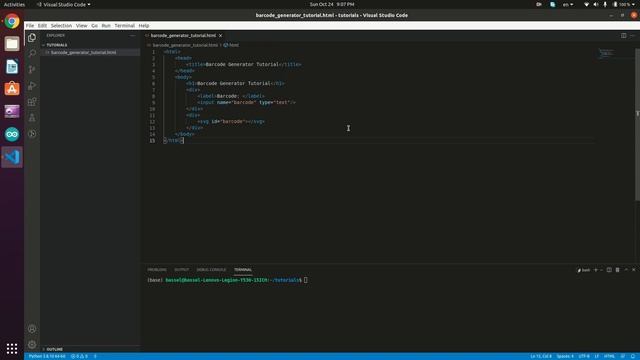Open the Go menu
This screenshot has height=360, width=640.
94,25
